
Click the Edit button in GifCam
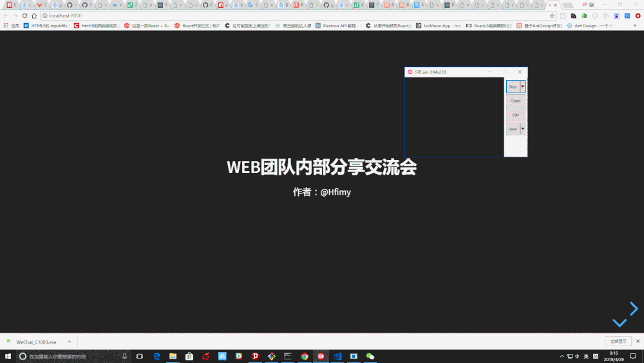515,115
